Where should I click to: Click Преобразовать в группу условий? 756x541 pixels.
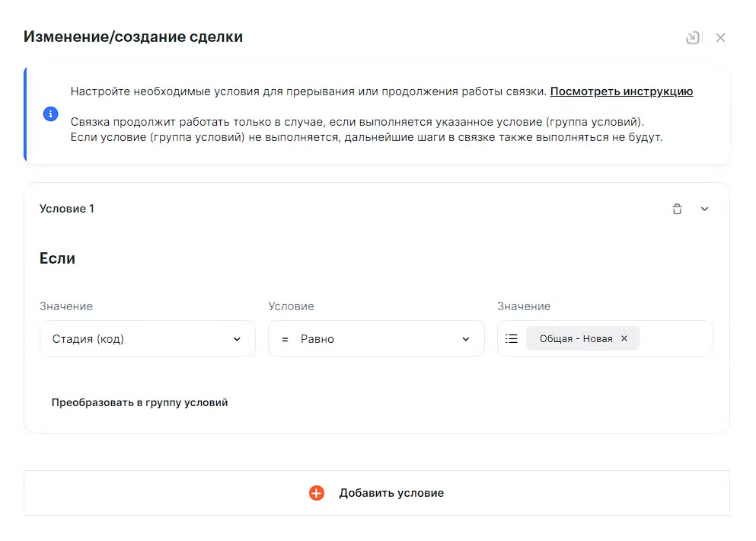click(x=139, y=402)
